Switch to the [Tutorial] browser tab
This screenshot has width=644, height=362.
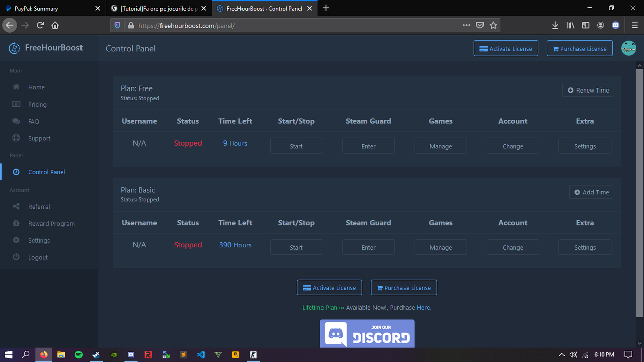159,8
